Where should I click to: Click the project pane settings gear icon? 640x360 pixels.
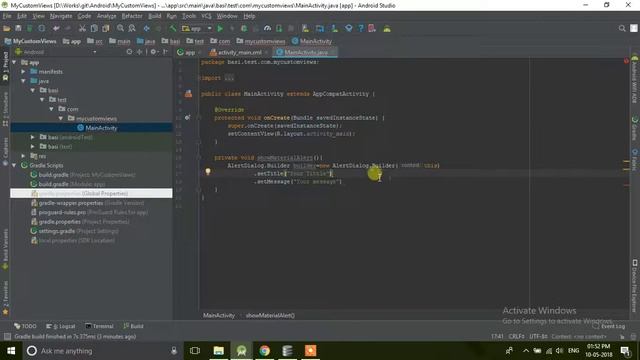pyautogui.click(x=153, y=52)
